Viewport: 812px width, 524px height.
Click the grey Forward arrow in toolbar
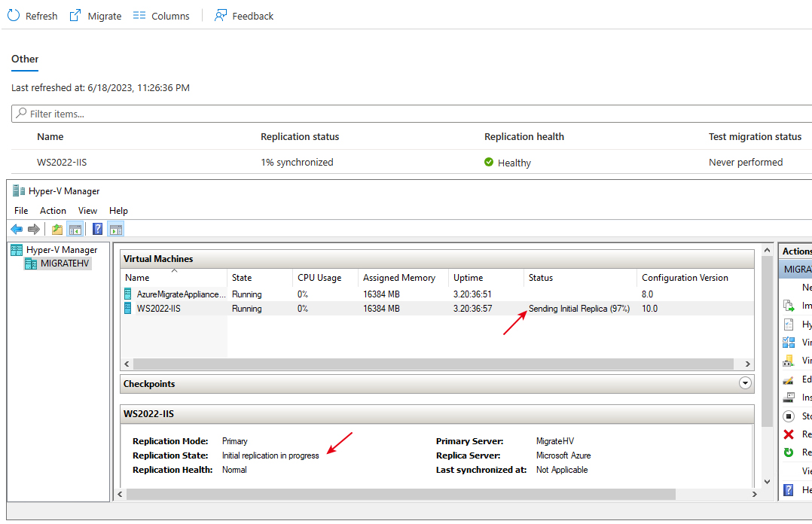point(34,229)
